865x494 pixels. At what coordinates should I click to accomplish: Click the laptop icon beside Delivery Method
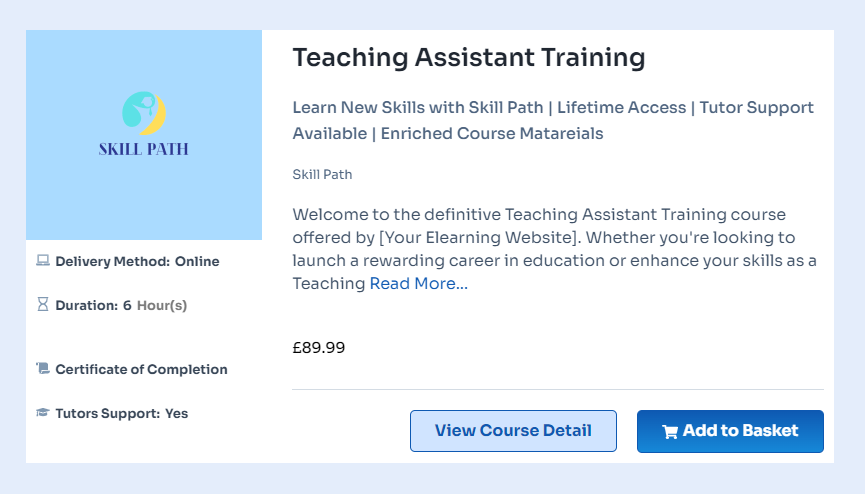(43, 262)
